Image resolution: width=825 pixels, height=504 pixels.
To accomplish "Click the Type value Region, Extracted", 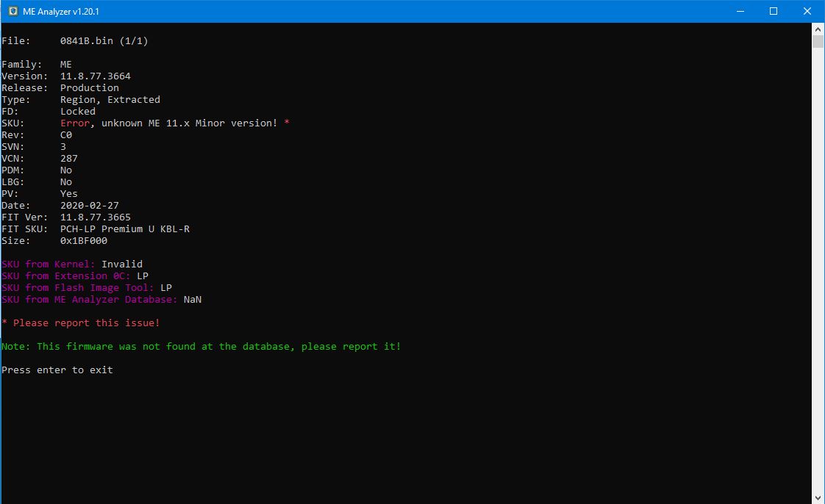I will 110,100.
